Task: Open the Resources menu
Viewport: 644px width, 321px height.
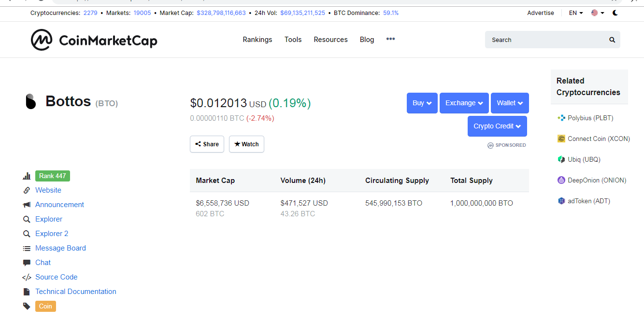Action: [330, 40]
